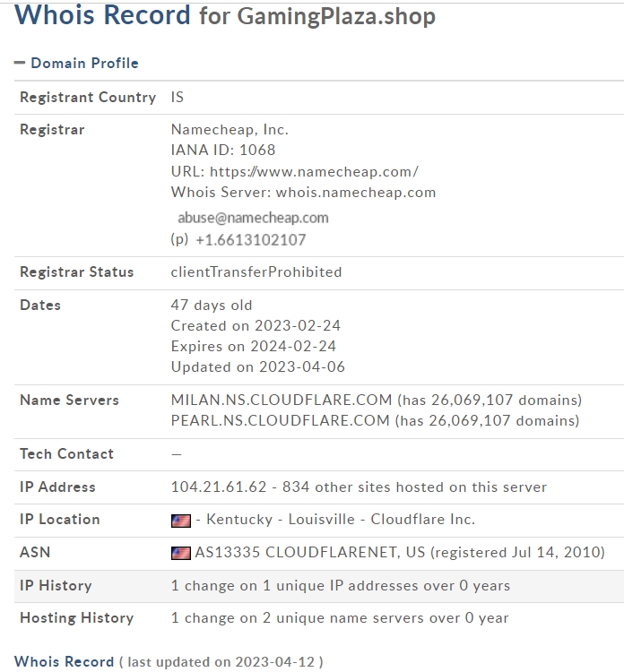Click '47 days old' text
Viewport: 624px width, 672px height.
point(212,305)
